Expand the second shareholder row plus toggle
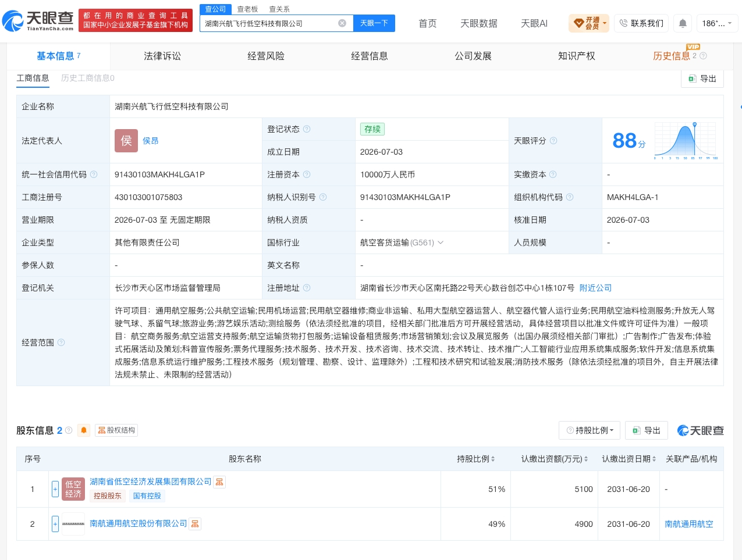 click(x=55, y=524)
